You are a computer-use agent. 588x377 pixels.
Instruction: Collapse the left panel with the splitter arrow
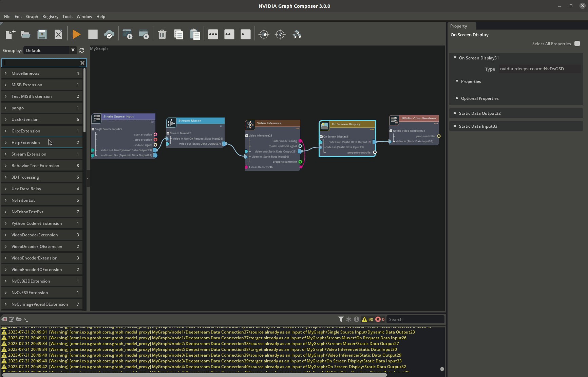click(x=88, y=178)
